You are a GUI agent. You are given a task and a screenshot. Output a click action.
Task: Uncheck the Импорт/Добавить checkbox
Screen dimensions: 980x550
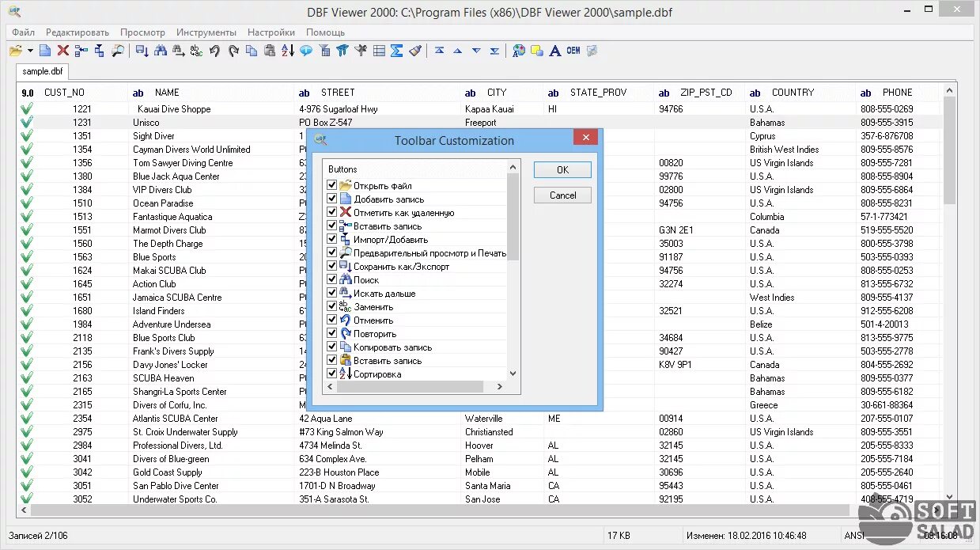pos(332,240)
